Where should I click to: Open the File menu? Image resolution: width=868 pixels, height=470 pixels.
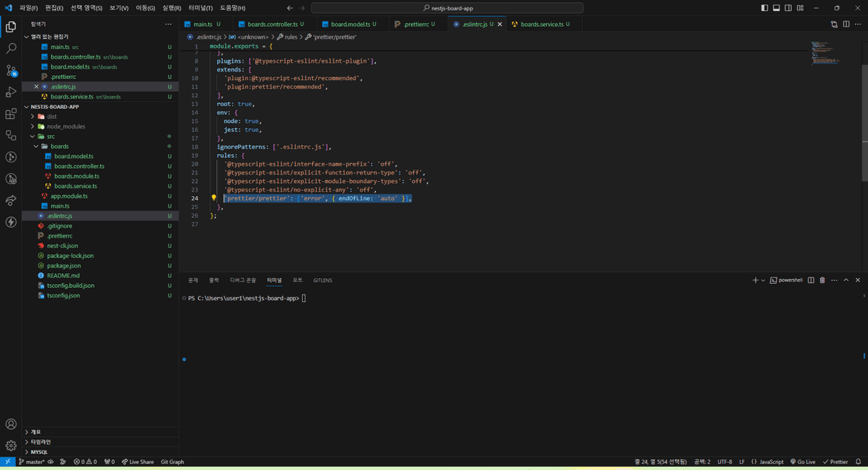click(28, 8)
